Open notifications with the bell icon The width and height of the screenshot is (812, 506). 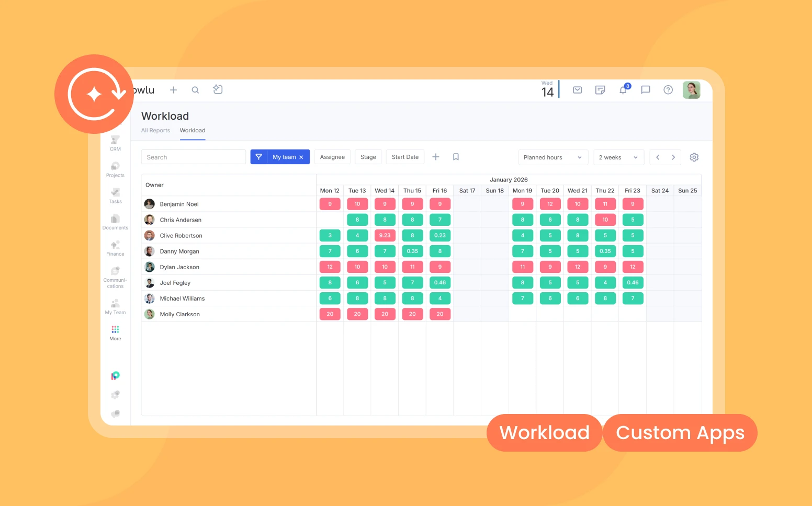[623, 89]
